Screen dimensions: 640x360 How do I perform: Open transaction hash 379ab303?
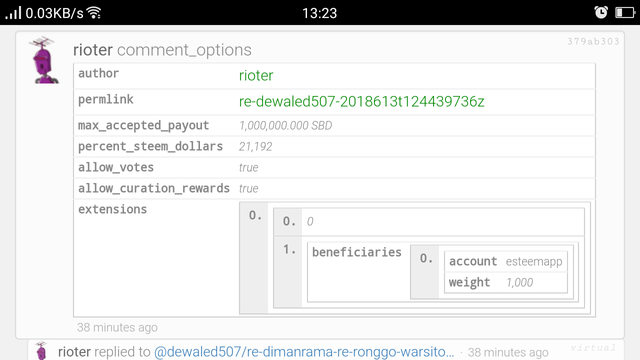593,41
